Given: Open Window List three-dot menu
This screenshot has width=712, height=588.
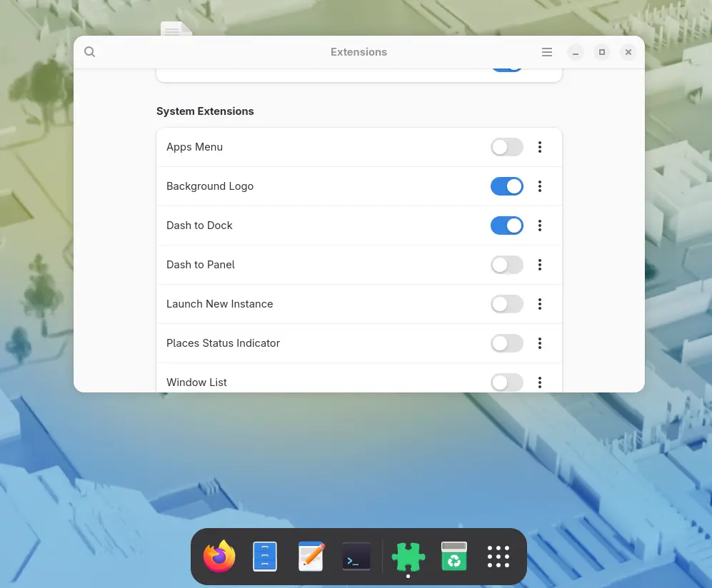Looking at the screenshot, I should pyautogui.click(x=540, y=382).
